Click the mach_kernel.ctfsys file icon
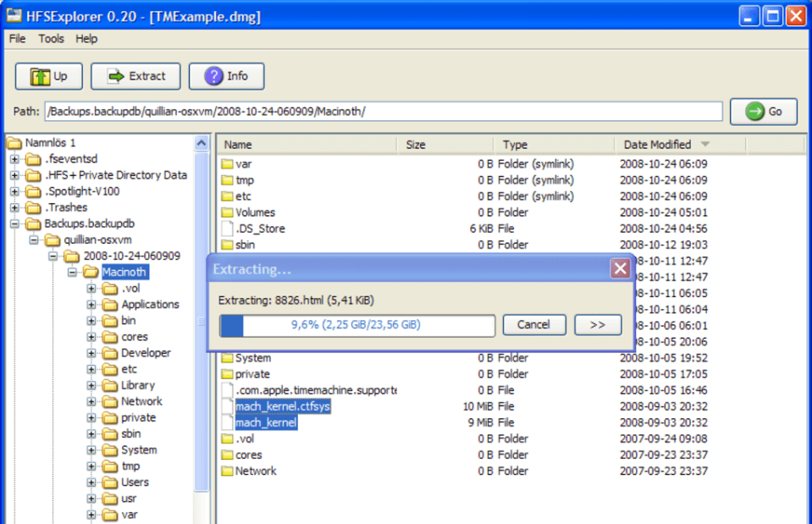Viewport: 812px width, 524px height. (x=227, y=406)
